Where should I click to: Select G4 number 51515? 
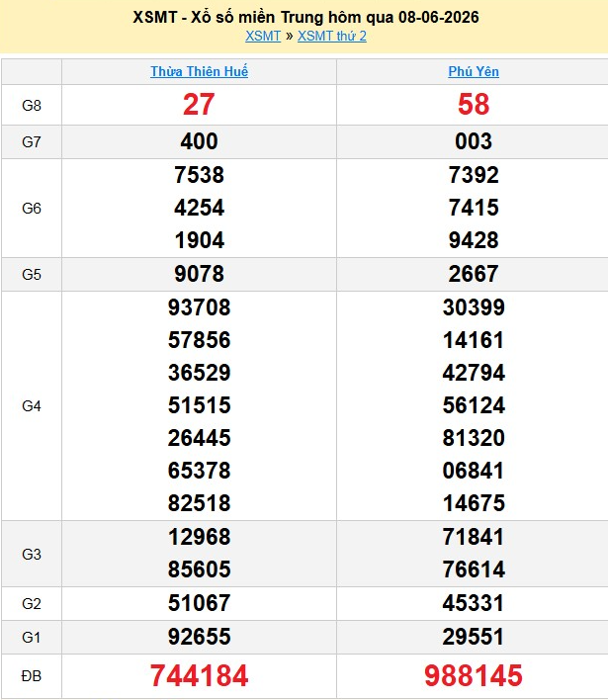[x=199, y=405]
